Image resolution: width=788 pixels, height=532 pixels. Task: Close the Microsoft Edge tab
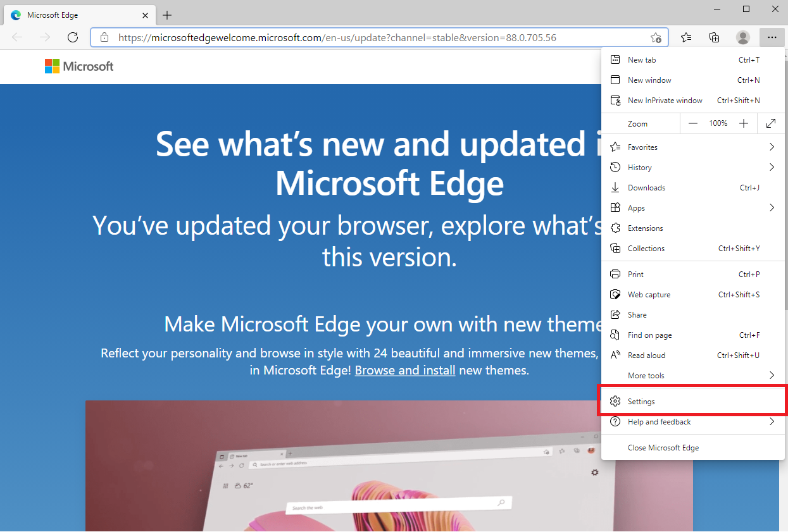(x=145, y=15)
